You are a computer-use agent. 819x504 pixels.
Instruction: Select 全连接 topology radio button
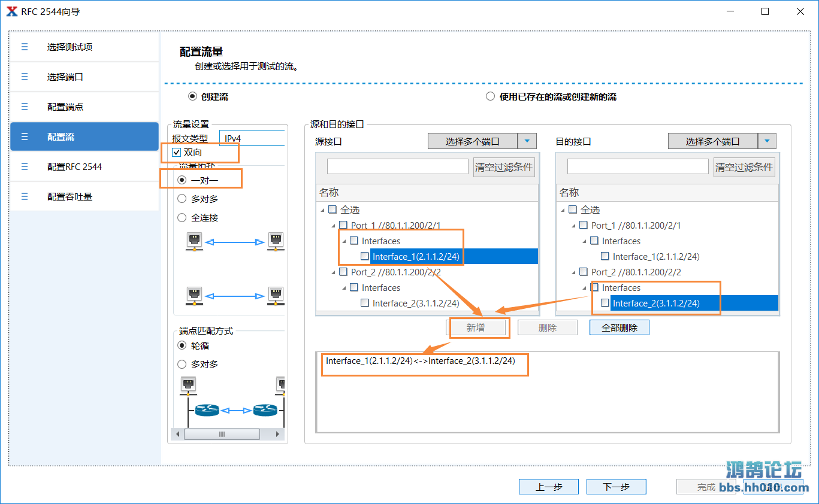(x=182, y=218)
